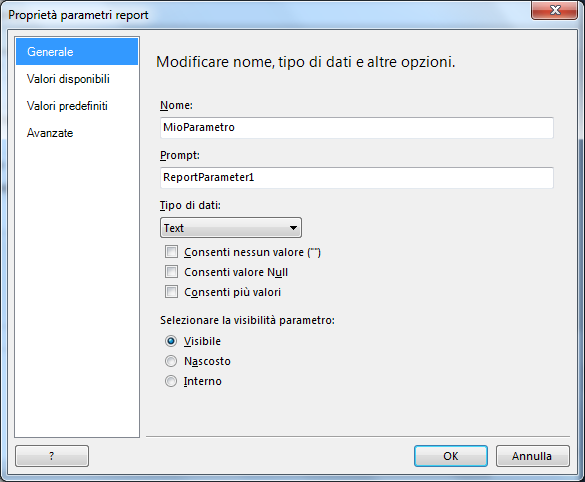Click into the Prompt field ReportParameter1
This screenshot has width=585, height=482.
357,178
